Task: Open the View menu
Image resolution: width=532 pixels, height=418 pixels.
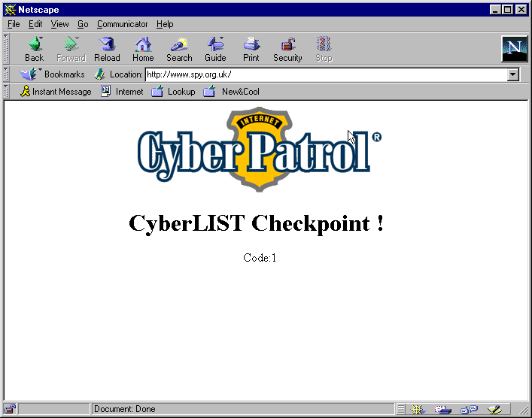Action: tap(59, 24)
